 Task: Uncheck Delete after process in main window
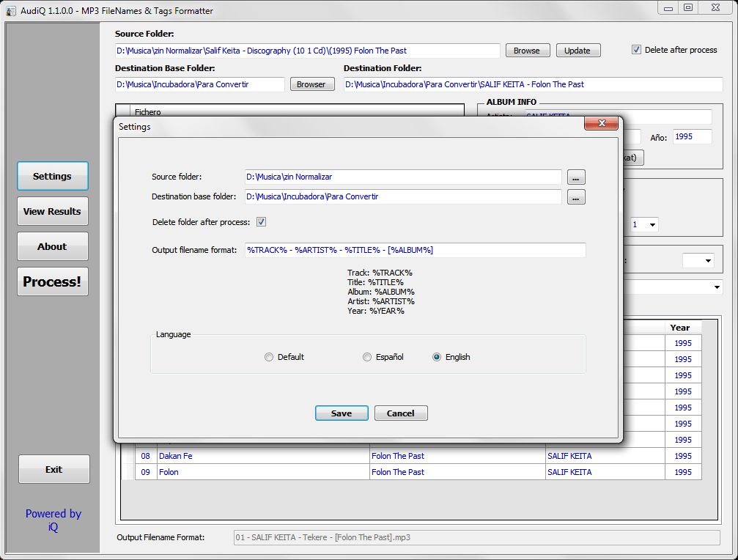point(636,50)
